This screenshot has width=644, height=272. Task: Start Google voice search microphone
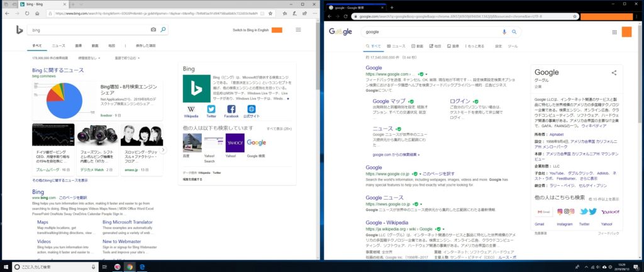click(504, 31)
